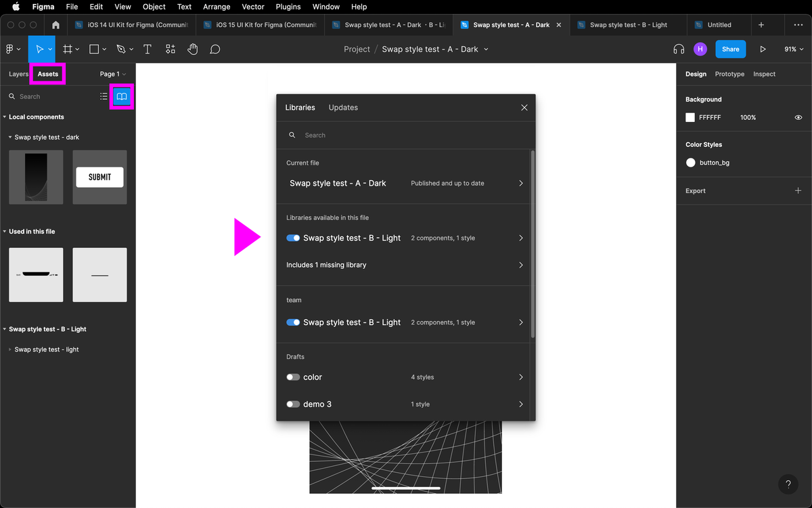Add an export setting plus icon

coord(798,191)
